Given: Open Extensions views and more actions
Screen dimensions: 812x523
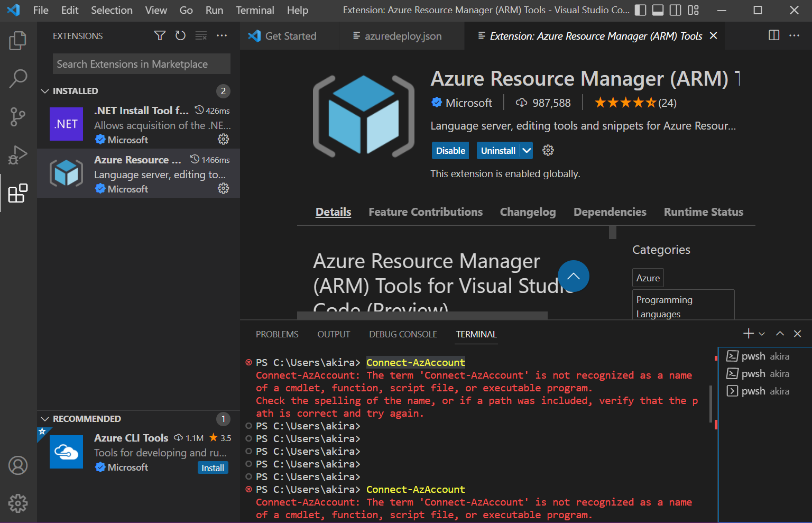Looking at the screenshot, I should click(222, 35).
